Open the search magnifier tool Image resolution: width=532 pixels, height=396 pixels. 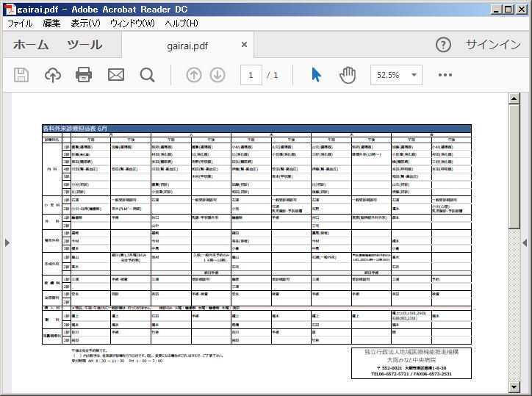pyautogui.click(x=147, y=75)
